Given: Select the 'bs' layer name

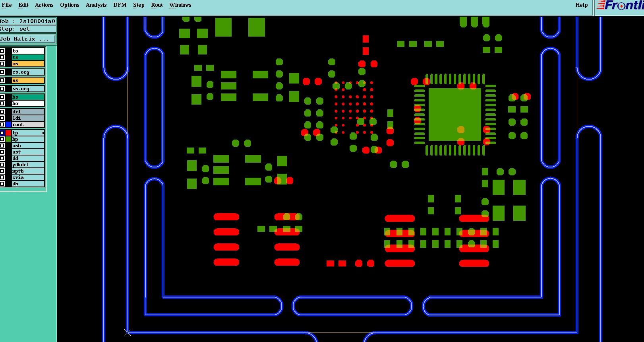Looking at the screenshot, I should 28,97.
